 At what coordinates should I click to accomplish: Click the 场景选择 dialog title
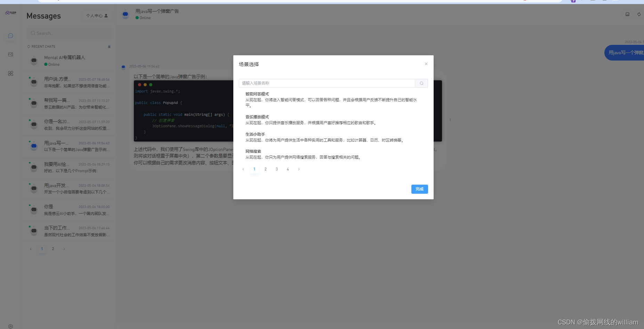(249, 64)
